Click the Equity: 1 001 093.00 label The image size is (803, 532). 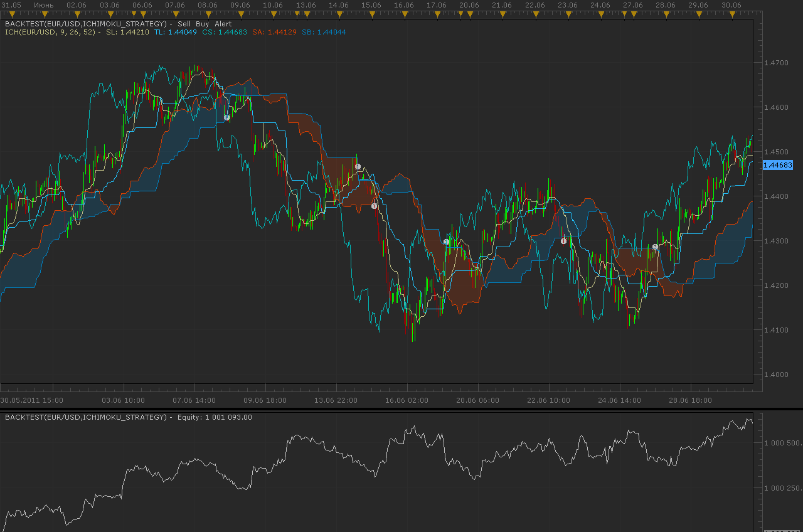click(215, 417)
